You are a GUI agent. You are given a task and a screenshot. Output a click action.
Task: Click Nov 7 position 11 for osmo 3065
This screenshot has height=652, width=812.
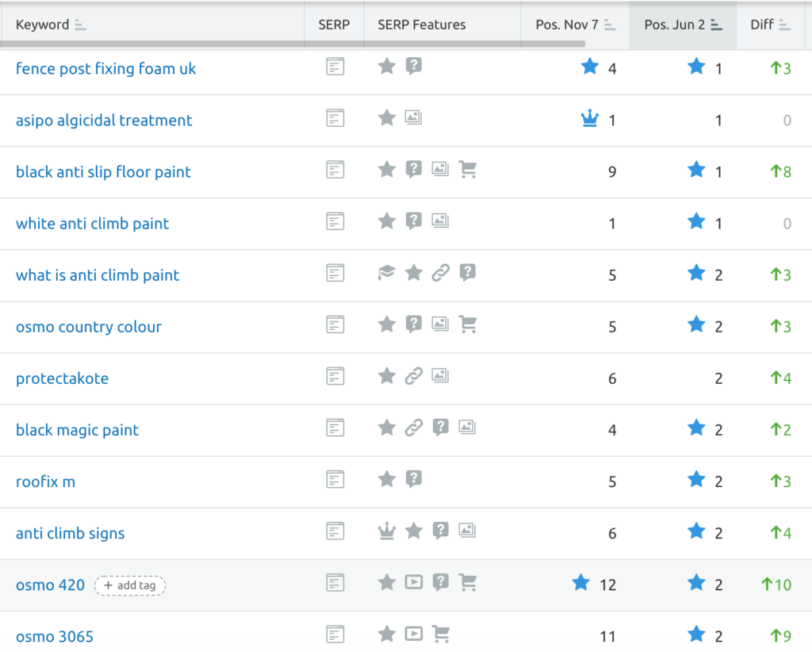(608, 636)
